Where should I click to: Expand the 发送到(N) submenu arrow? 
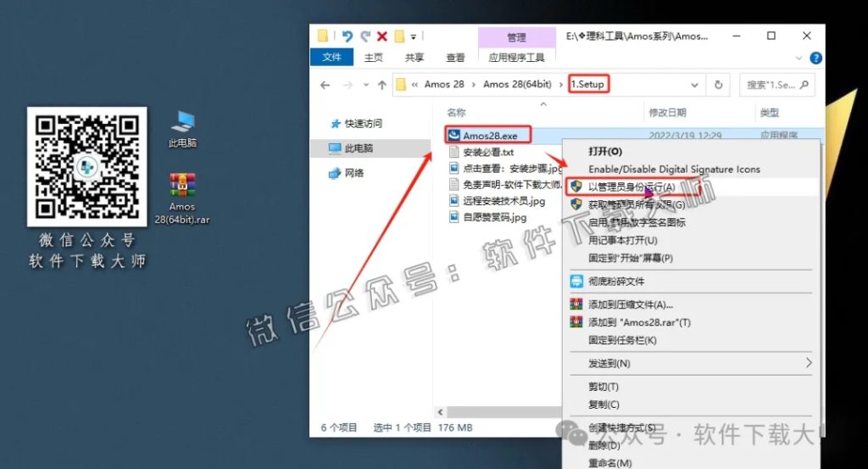tap(808, 363)
